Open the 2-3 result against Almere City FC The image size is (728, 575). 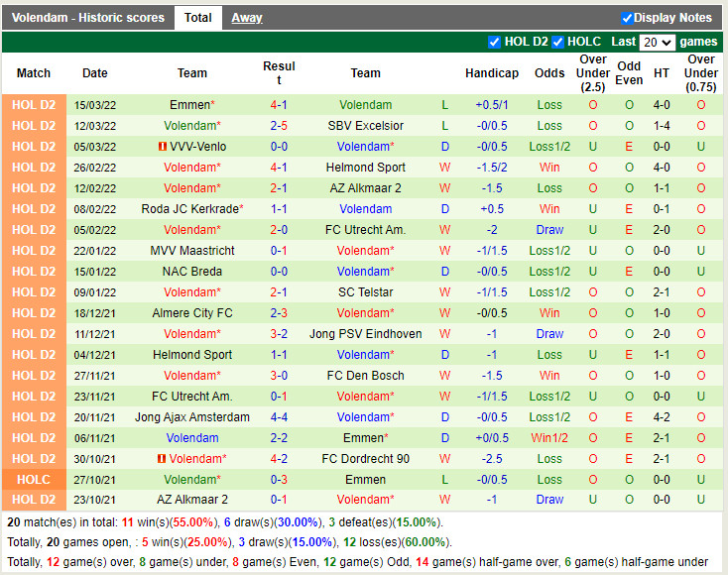(x=279, y=313)
